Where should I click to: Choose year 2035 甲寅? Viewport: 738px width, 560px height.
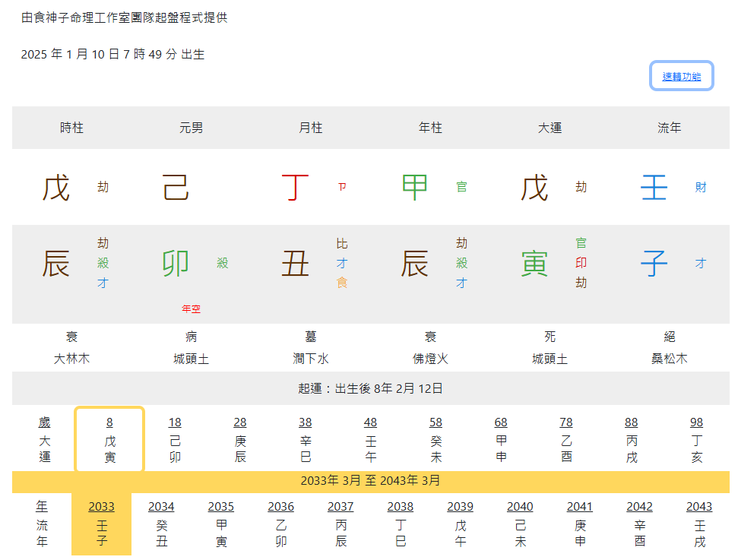pyautogui.click(x=221, y=524)
